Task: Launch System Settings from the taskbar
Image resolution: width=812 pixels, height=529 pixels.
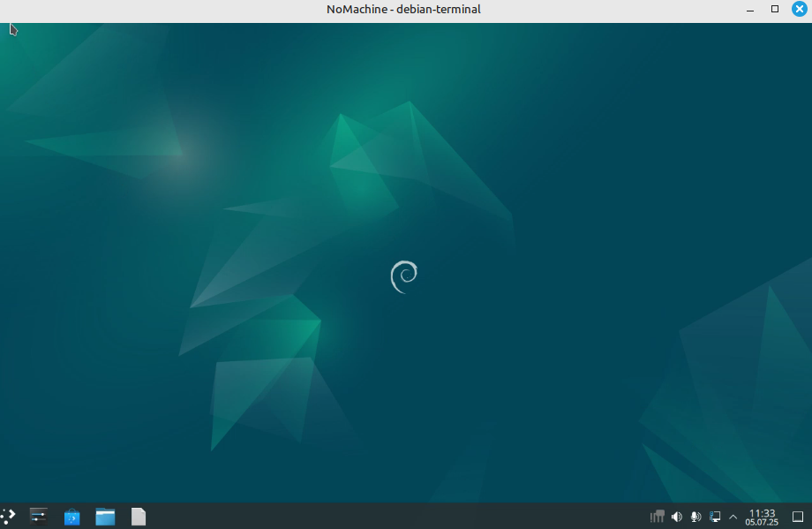Action: (38, 516)
